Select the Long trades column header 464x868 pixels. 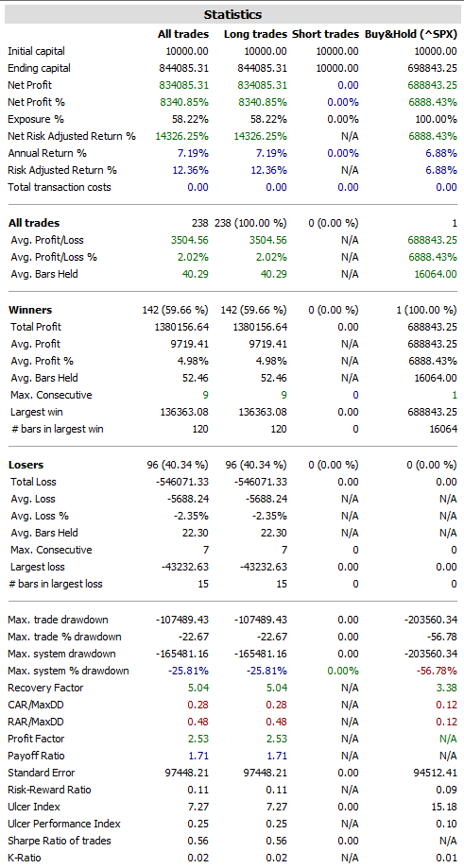[x=255, y=34]
